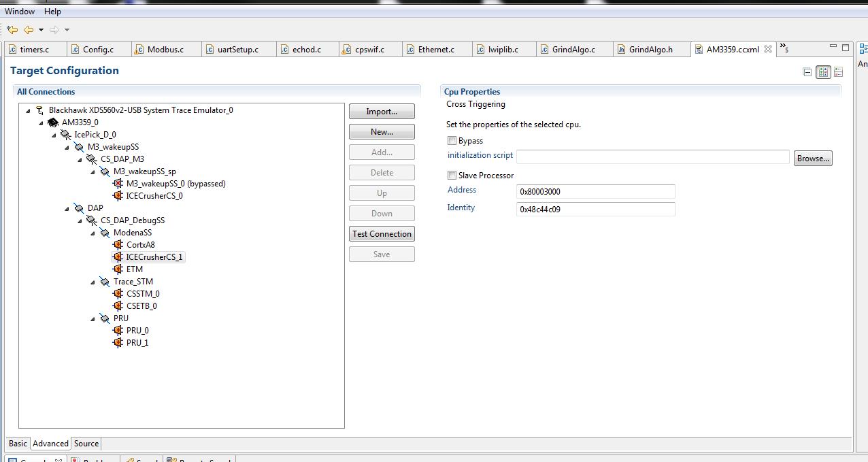Maximize the editor area
The image size is (868, 462).
(x=846, y=47)
